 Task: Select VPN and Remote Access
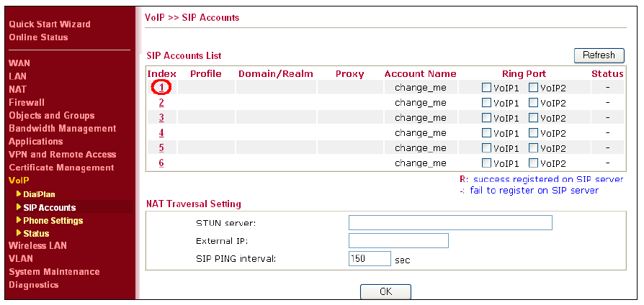[x=63, y=155]
